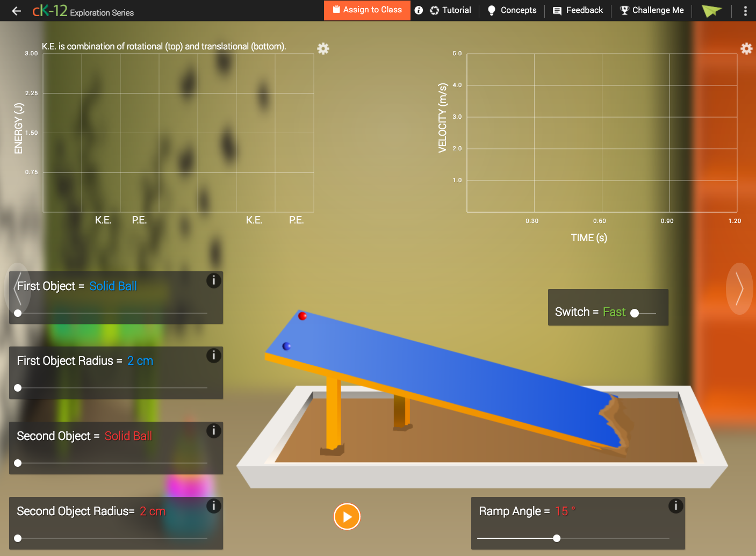Open the velocity graph settings gear
The height and width of the screenshot is (556, 756).
tap(746, 48)
